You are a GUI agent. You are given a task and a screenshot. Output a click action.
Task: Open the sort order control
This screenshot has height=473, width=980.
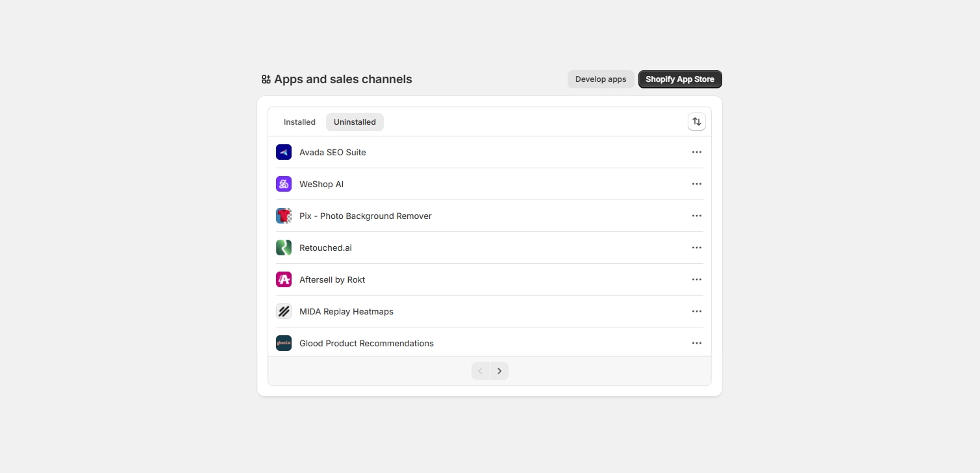tap(696, 121)
